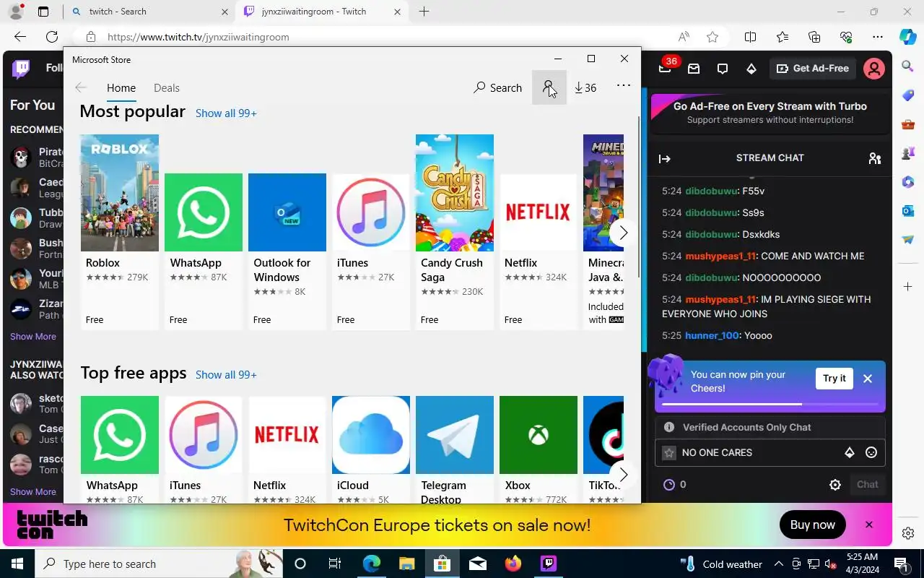Open the channel points icon showing 0
This screenshot has width=924, height=578.
pos(674,485)
